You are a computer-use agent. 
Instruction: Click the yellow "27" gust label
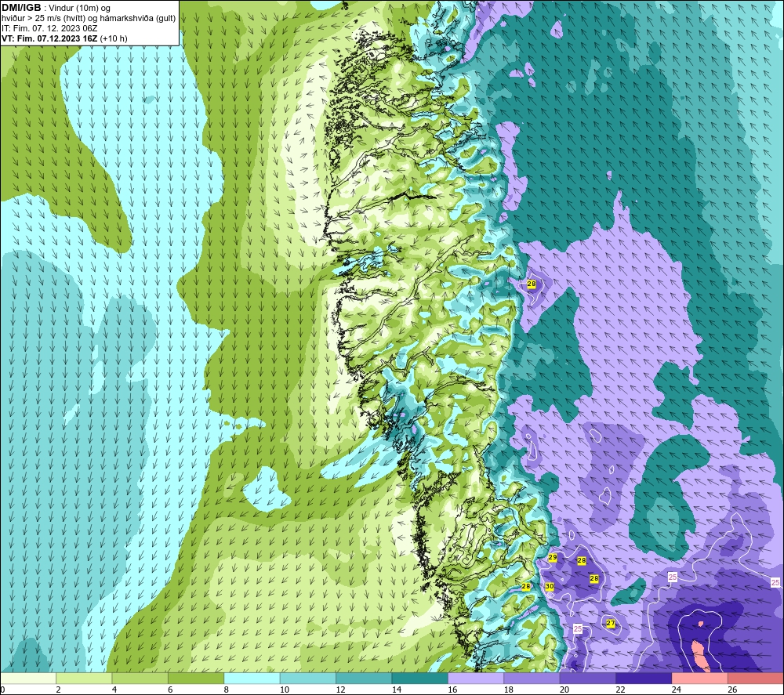click(x=611, y=623)
